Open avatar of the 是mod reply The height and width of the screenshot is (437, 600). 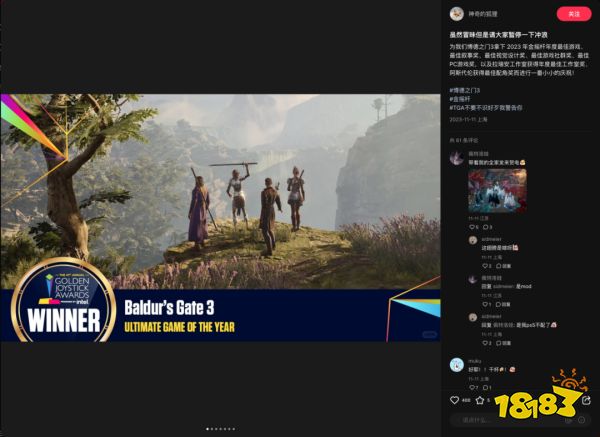tap(473, 279)
